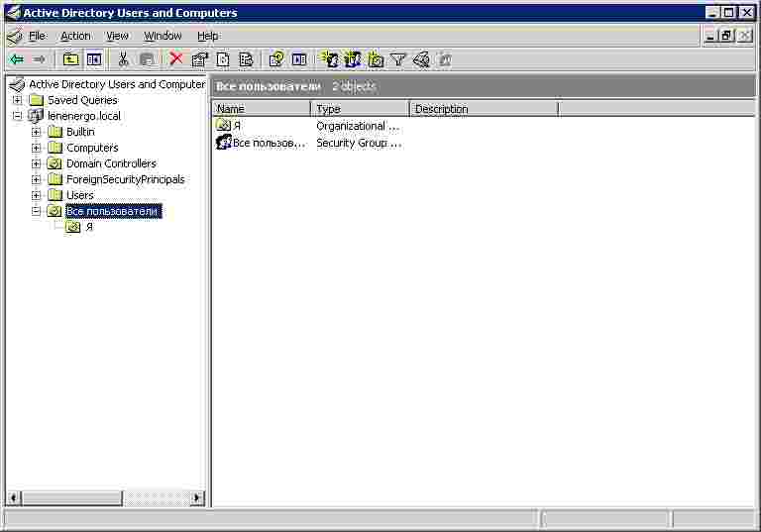Restore the inner MDI child window
761x532 pixels.
tap(726, 36)
